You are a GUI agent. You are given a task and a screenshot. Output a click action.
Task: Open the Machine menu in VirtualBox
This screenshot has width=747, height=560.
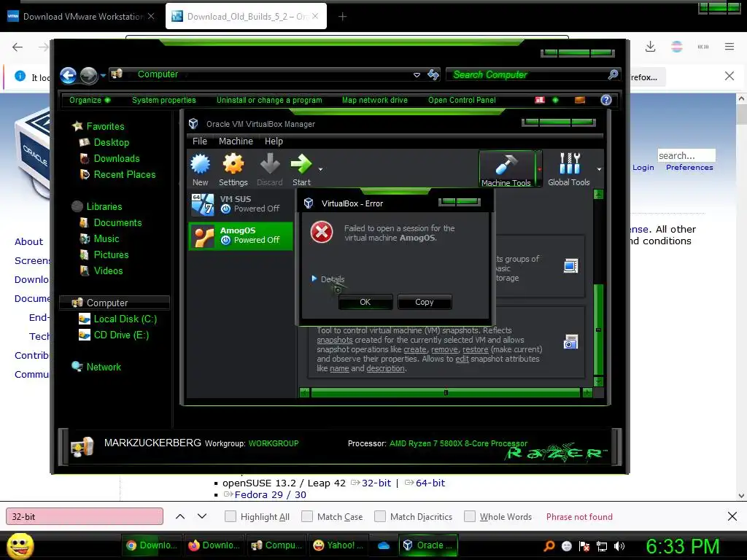click(236, 141)
